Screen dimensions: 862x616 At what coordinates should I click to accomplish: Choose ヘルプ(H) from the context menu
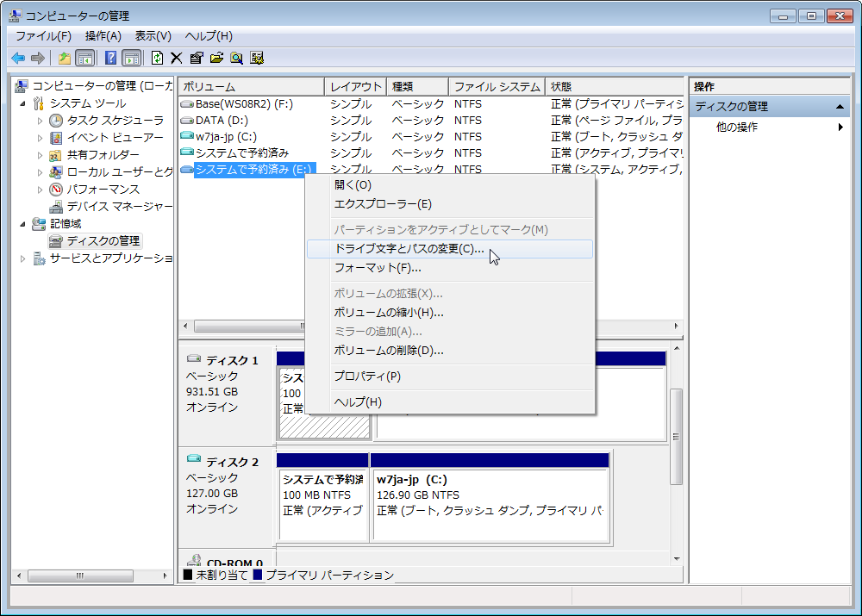pos(450,402)
